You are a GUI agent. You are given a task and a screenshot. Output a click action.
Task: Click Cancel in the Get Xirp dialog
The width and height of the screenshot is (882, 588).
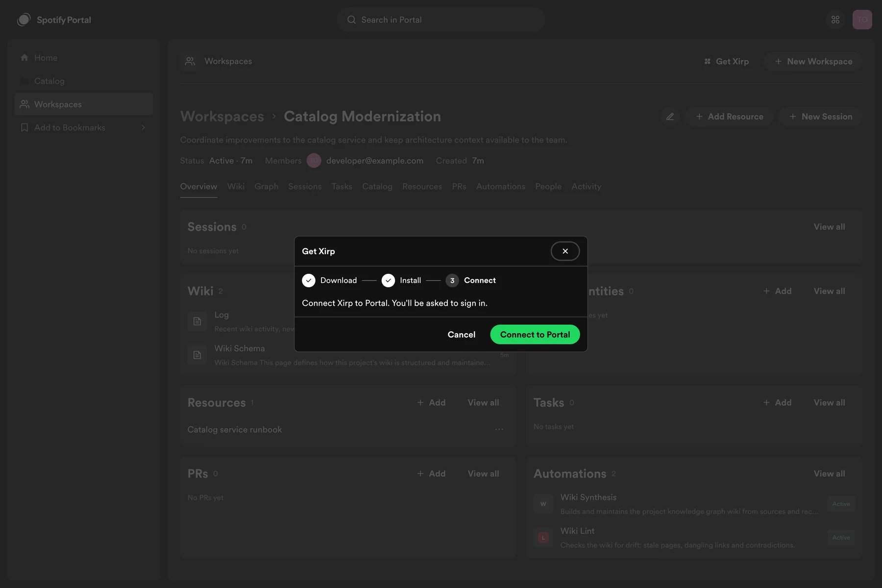point(461,335)
